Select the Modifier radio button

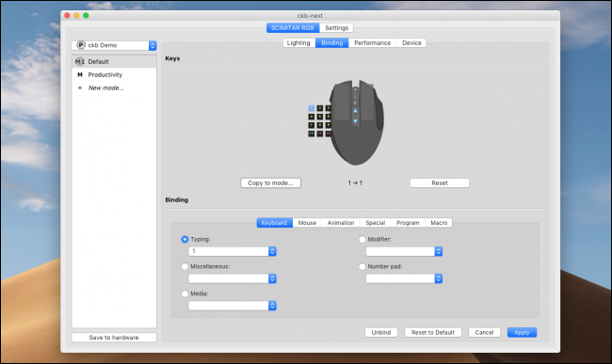click(362, 239)
